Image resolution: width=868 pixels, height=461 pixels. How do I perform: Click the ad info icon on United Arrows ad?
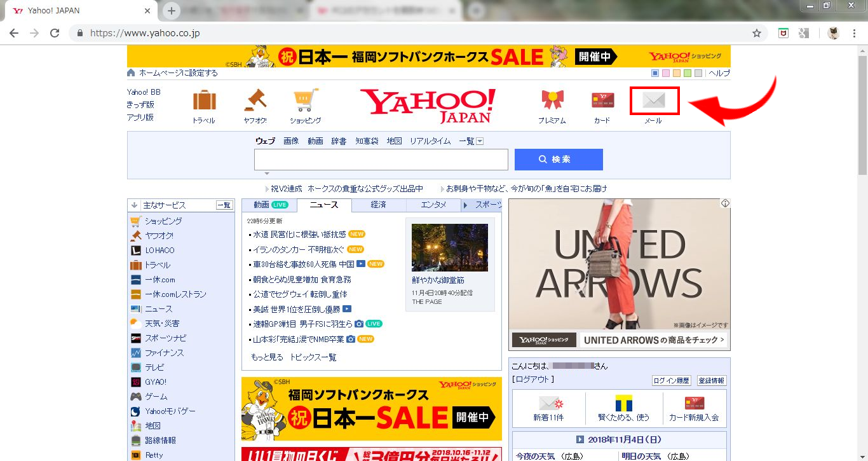click(x=725, y=203)
